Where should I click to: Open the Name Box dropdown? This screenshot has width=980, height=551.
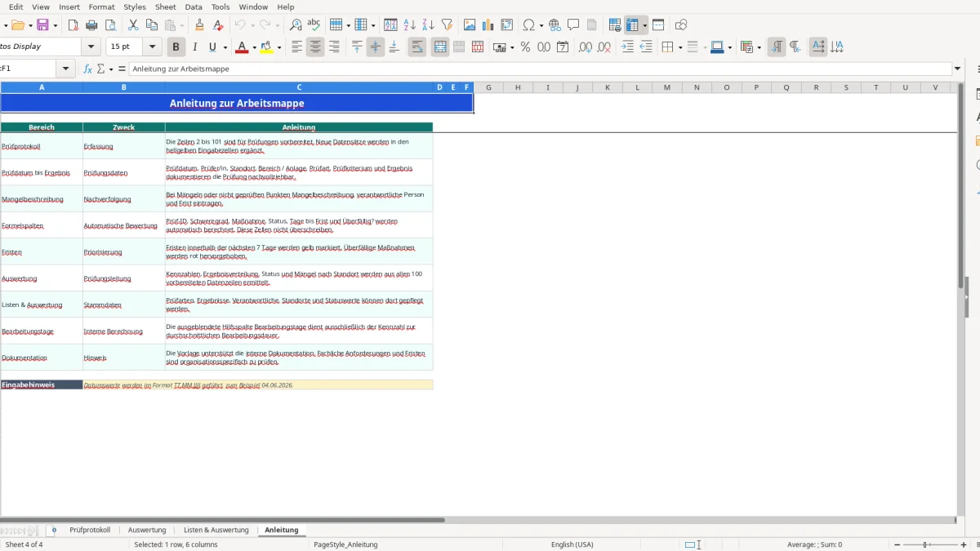[66, 69]
